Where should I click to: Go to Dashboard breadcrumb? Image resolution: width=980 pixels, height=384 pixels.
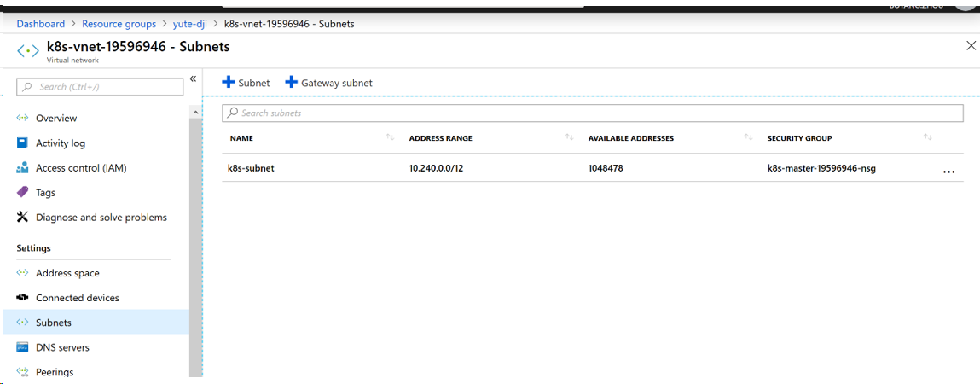[41, 24]
